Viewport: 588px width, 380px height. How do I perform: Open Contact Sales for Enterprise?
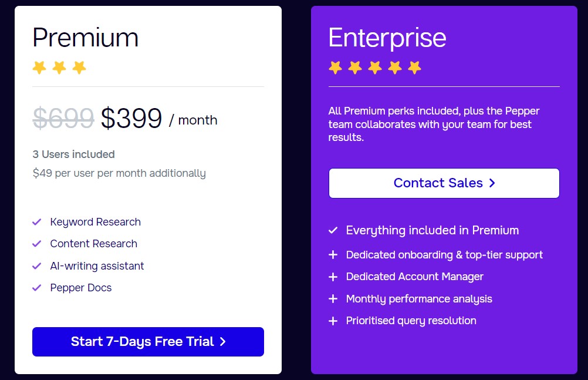[444, 183]
